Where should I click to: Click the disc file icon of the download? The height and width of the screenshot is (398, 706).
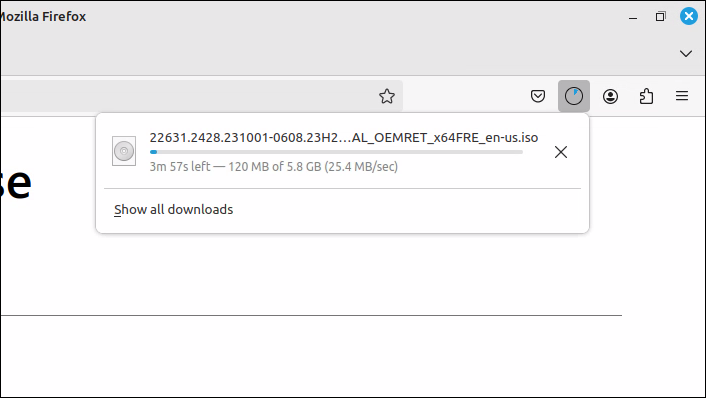click(124, 151)
